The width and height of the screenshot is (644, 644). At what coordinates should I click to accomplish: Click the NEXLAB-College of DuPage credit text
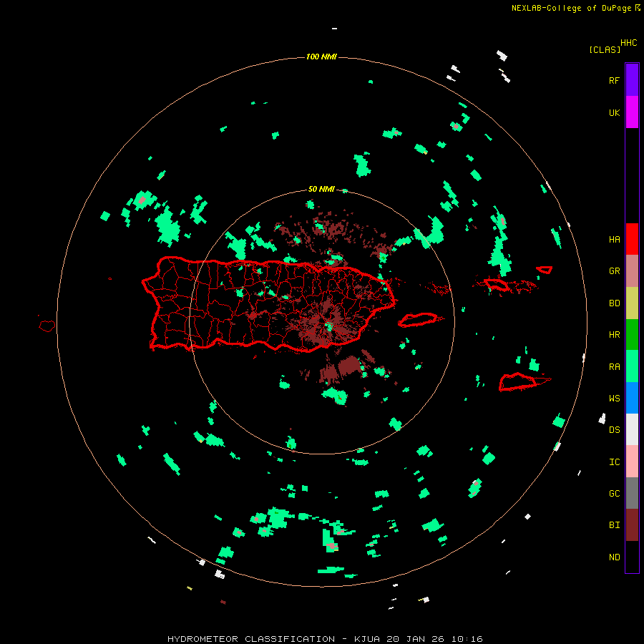[571, 8]
